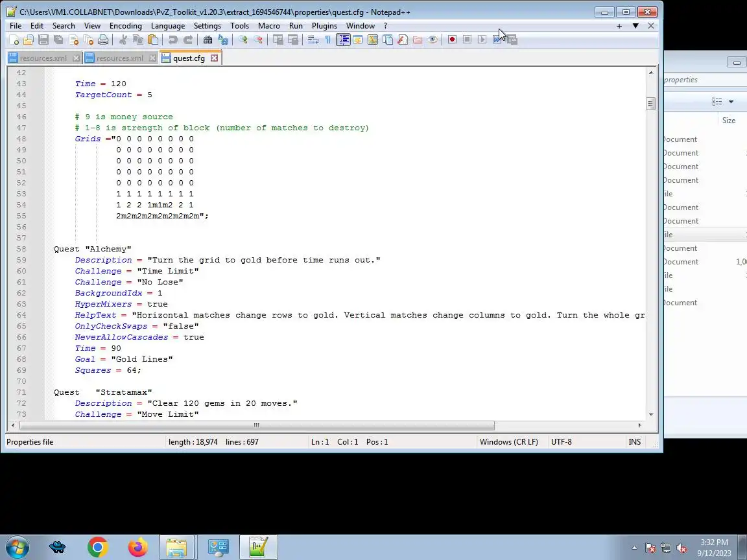The height and width of the screenshot is (560, 747).
Task: Open the Document Map panel icon
Action: pos(373,40)
